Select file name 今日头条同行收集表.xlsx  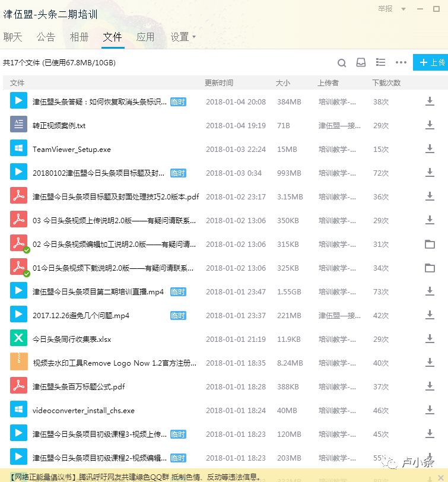coord(72,340)
